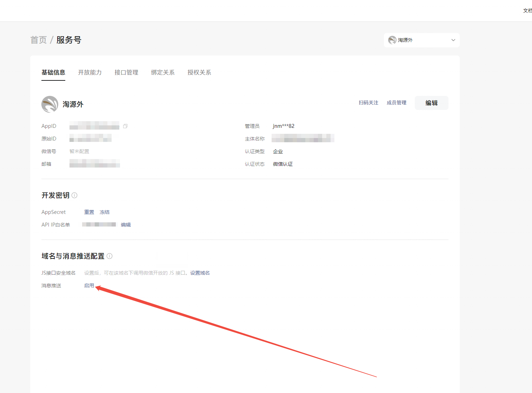Open 扫码关注 link

click(x=368, y=103)
